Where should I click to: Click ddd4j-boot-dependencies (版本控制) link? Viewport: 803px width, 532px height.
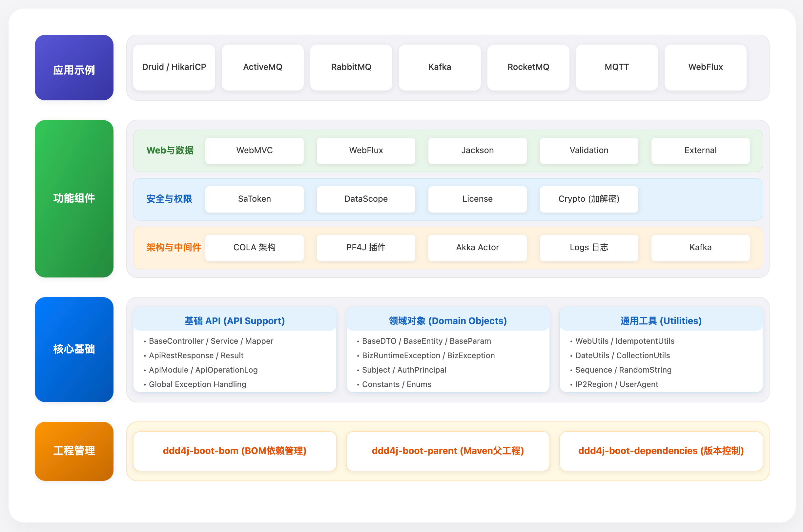point(661,451)
